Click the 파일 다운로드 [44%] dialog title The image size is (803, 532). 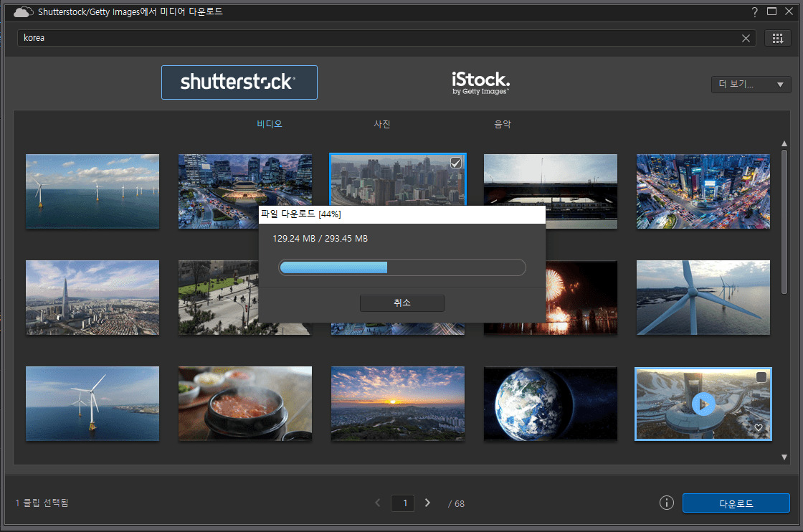300,214
